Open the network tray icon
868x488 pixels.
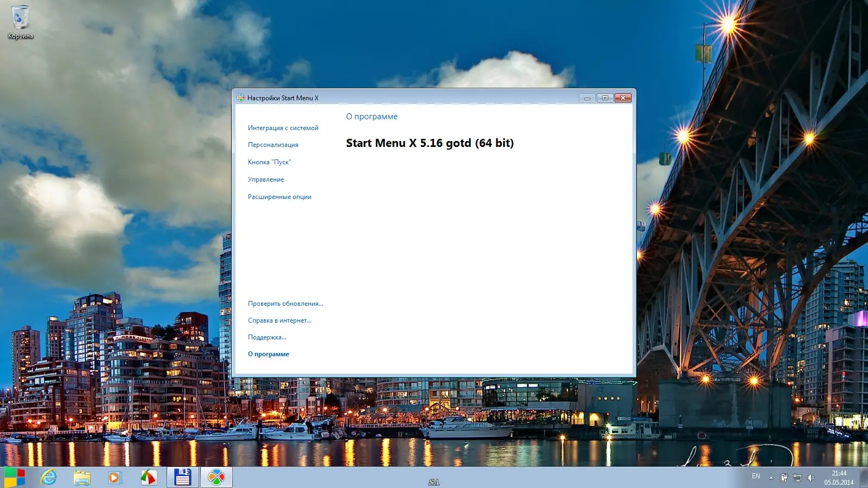(x=797, y=478)
